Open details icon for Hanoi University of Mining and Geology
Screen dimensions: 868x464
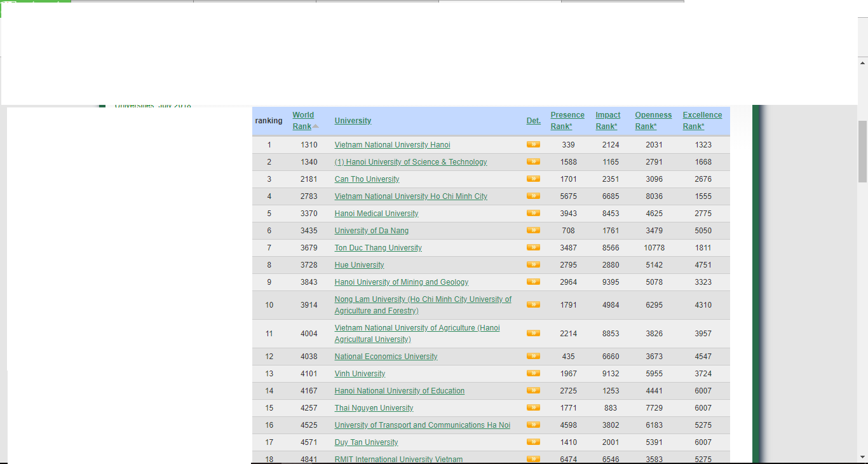coord(533,282)
